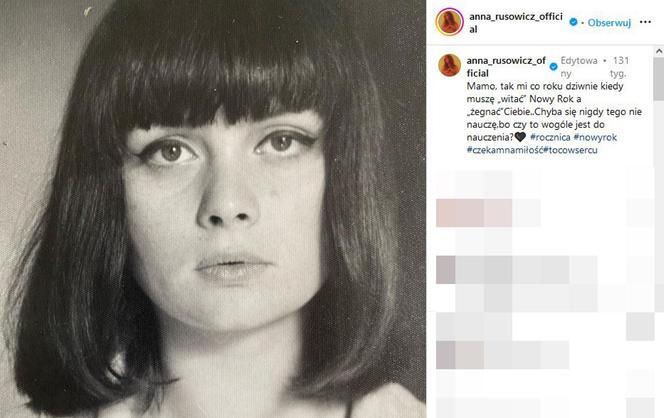Click the 131 tyg. timestamp

pyautogui.click(x=618, y=67)
